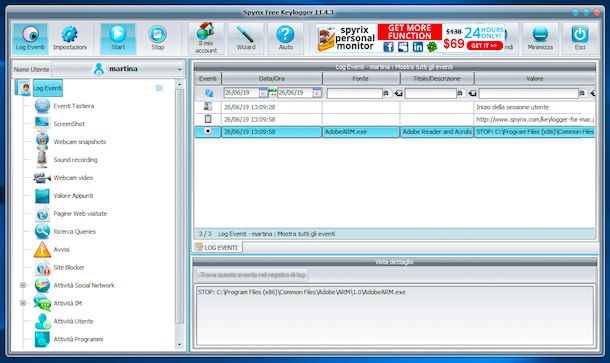Select Attività Social Network item
Screen dimensions: 610x363
pyautogui.click(x=84, y=285)
